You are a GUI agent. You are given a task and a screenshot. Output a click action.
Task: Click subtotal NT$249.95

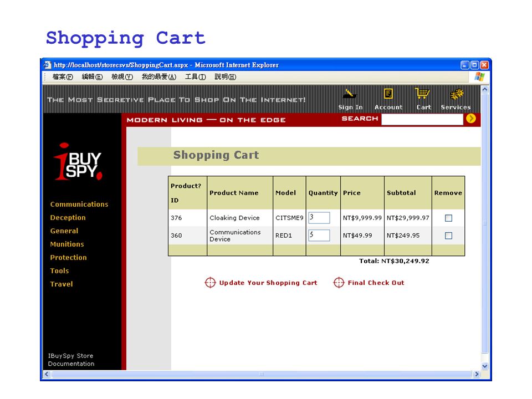(x=403, y=236)
